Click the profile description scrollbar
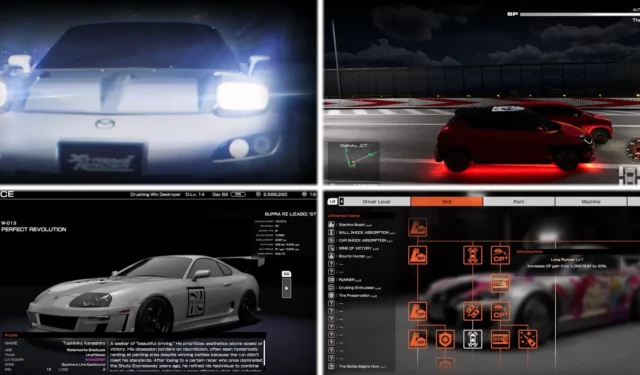This screenshot has width=640, height=375. (265, 353)
